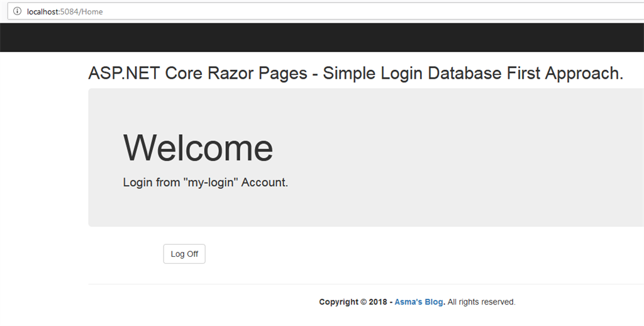Click empty area of the gray welcome panel
The image size is (644, 326).
[x=472, y=157]
